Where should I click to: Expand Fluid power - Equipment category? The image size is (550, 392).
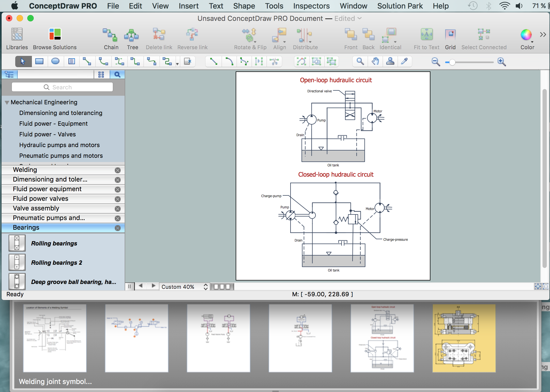click(x=53, y=124)
